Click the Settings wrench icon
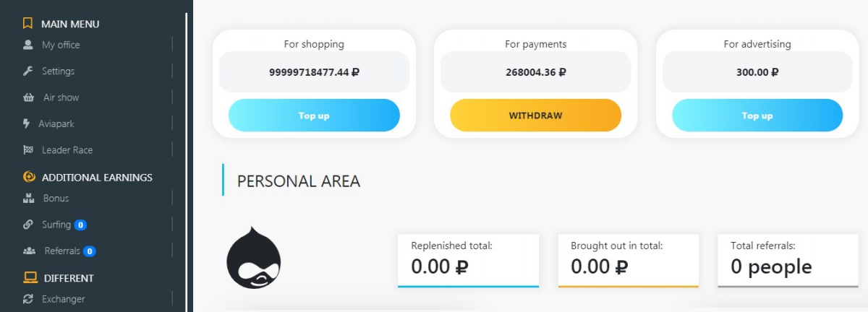 [x=28, y=71]
